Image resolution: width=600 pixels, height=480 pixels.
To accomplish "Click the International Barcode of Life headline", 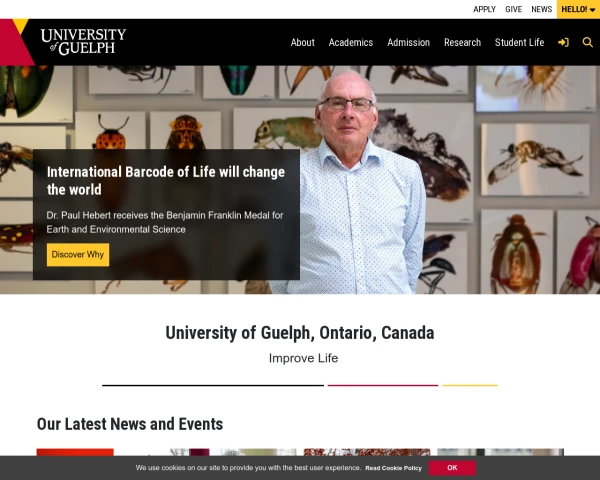I will [x=166, y=181].
